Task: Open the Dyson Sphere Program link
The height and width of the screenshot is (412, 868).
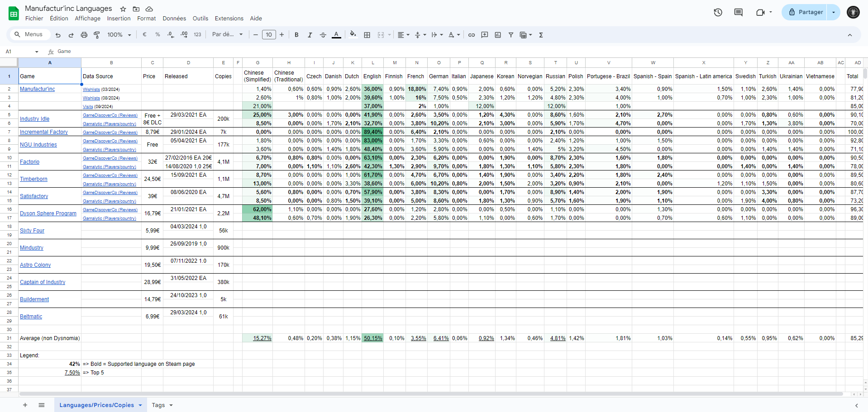Action: 48,213
